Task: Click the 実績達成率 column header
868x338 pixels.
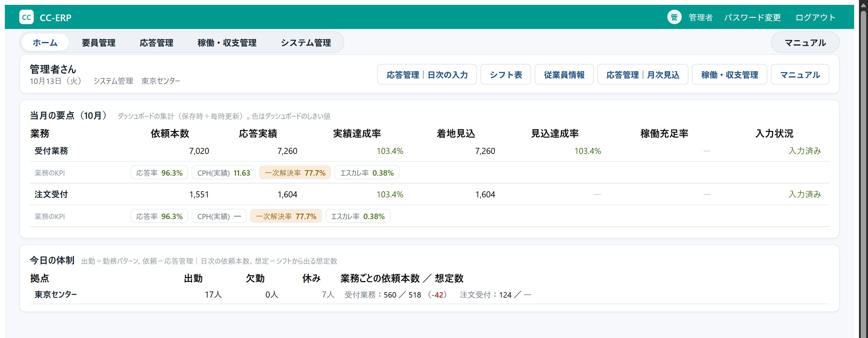Action: click(x=357, y=134)
